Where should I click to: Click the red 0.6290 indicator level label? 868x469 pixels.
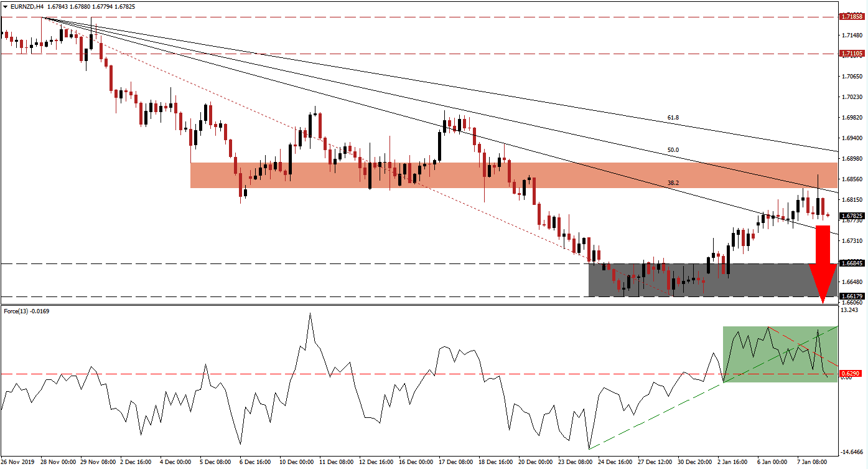[x=850, y=374]
